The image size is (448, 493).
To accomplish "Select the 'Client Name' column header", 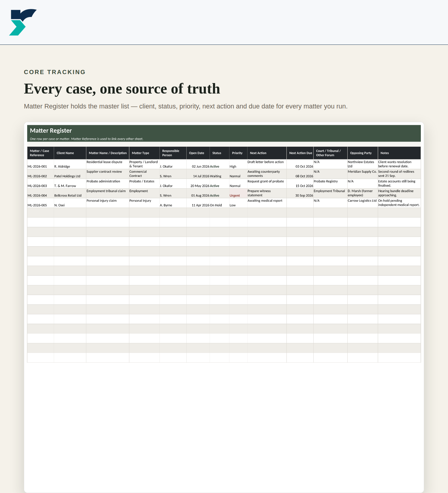I will click(x=70, y=153).
